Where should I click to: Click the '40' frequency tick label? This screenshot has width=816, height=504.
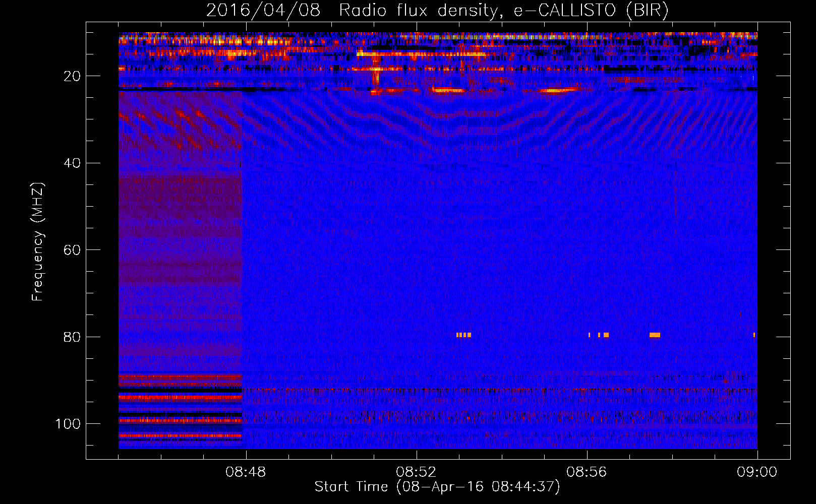pyautogui.click(x=72, y=163)
